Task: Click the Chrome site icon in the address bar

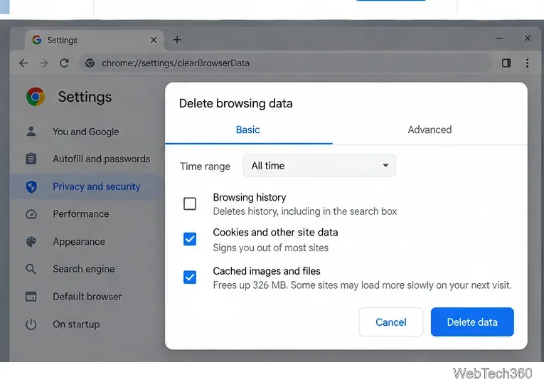Action: (90, 63)
